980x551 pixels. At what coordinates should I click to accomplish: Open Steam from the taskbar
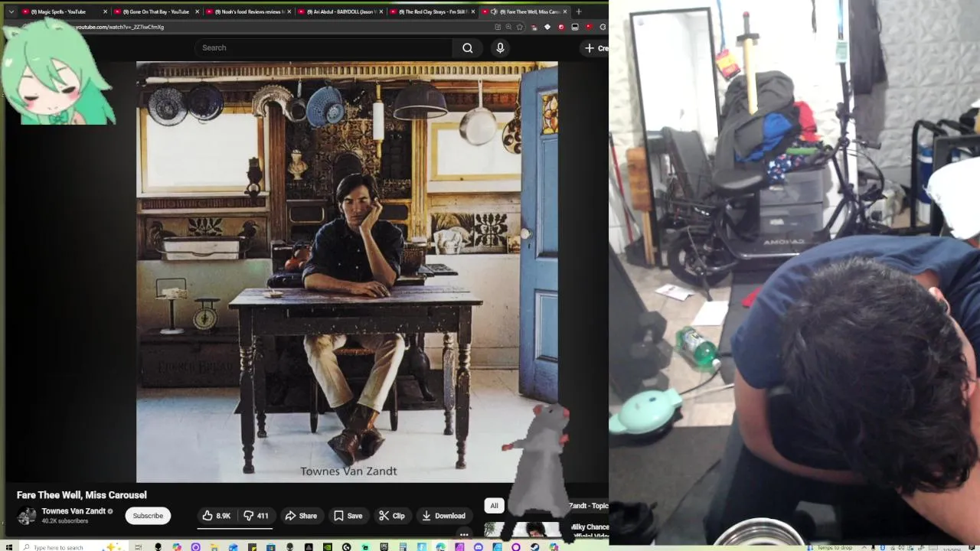pyautogui.click(x=534, y=547)
